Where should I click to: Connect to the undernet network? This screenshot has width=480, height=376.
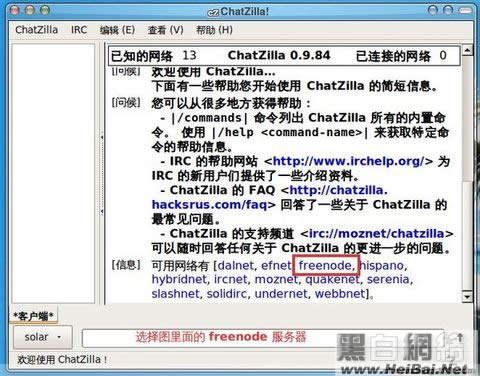tap(281, 294)
